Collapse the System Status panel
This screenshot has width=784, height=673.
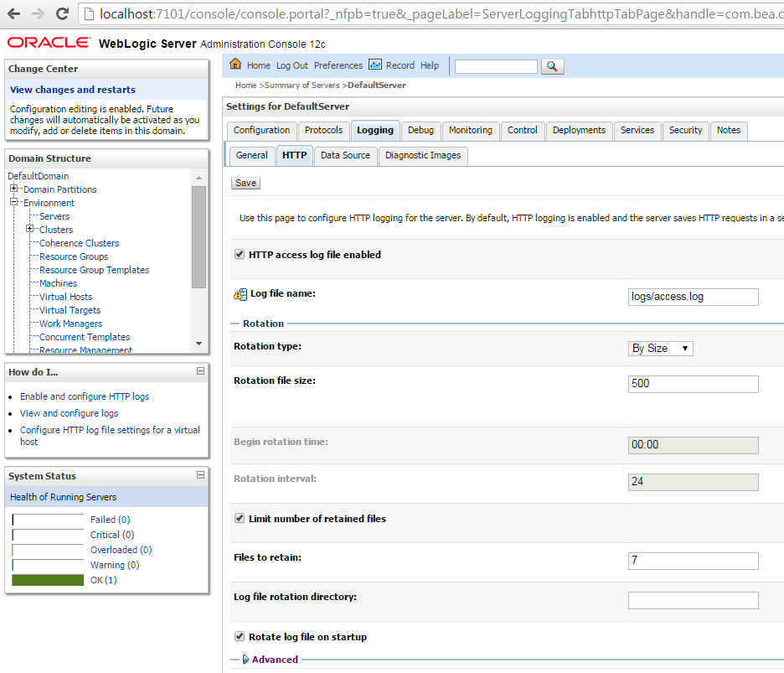200,475
